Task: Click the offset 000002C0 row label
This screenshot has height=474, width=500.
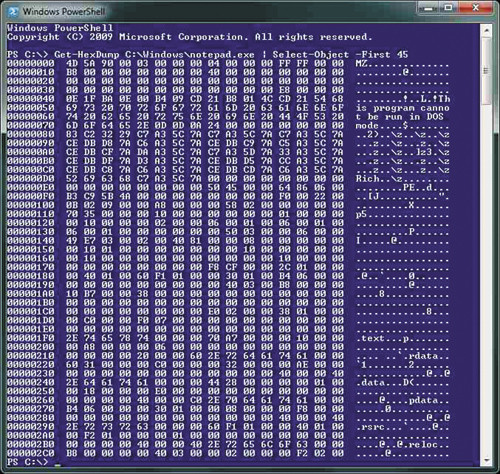Action: [31, 453]
